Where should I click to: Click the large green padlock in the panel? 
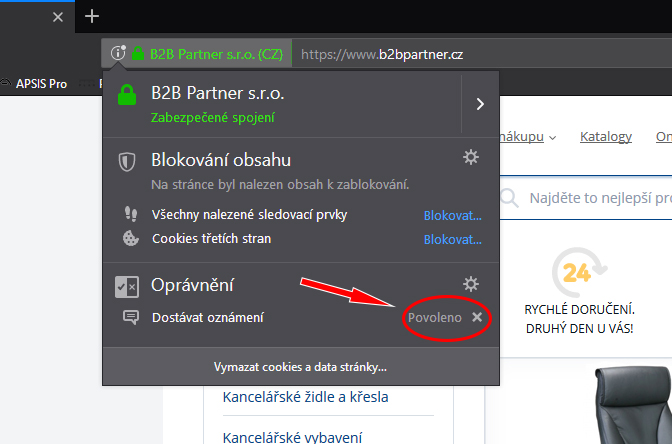(127, 95)
